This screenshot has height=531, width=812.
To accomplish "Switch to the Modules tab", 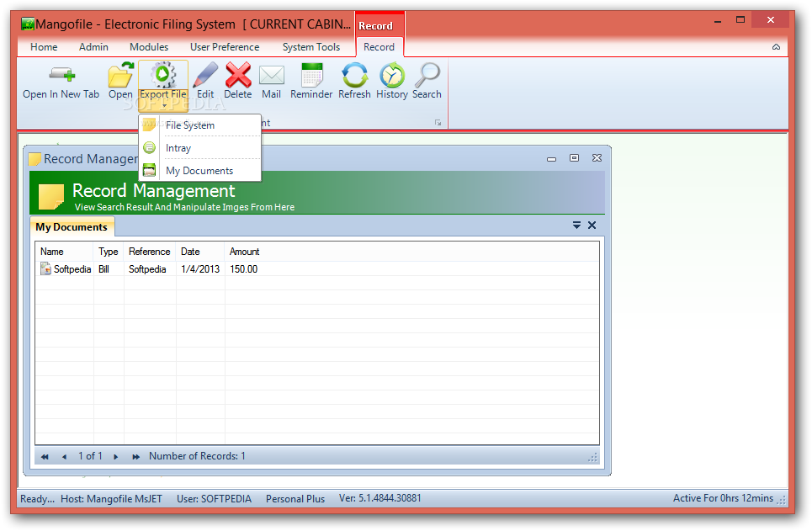I will [x=149, y=46].
